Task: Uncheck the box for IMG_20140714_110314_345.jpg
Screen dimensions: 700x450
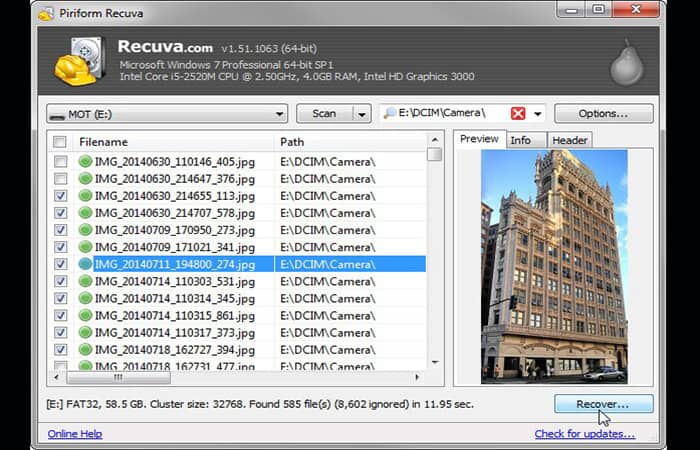Action: (60, 298)
